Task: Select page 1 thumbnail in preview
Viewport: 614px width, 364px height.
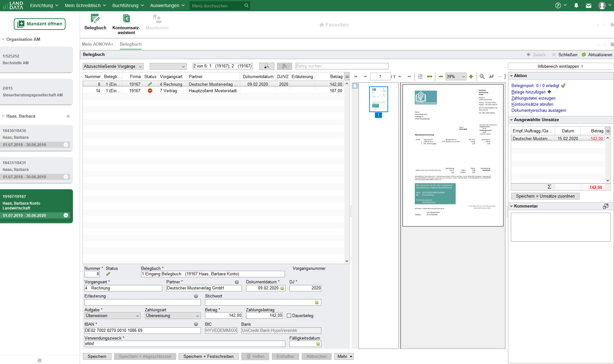Action: pos(378,99)
